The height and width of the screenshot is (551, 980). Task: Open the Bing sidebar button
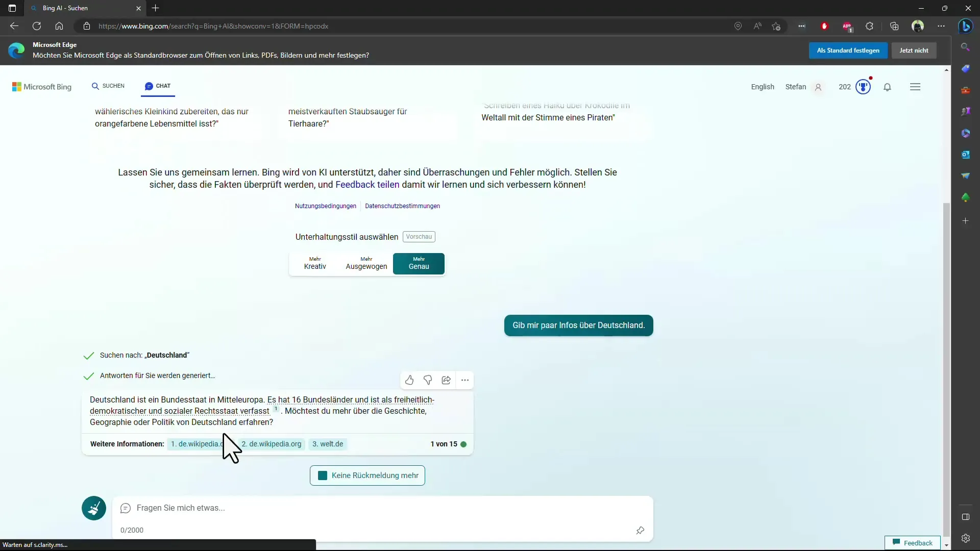[x=965, y=26]
